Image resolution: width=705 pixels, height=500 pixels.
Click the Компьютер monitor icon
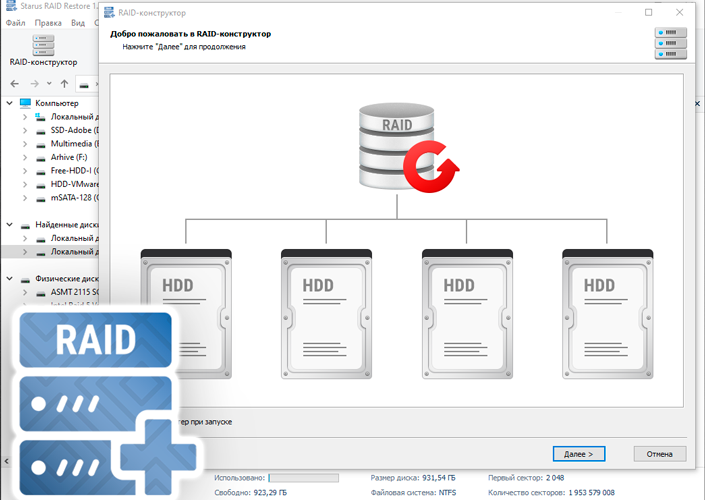pyautogui.click(x=25, y=103)
